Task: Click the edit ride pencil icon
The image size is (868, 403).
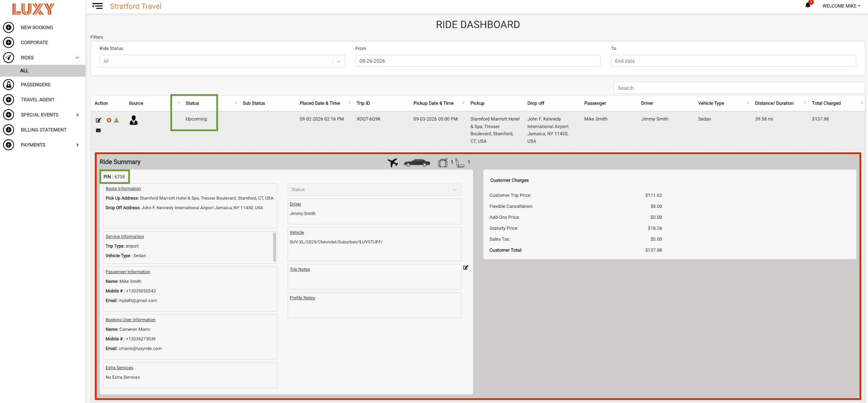Action: pyautogui.click(x=98, y=120)
